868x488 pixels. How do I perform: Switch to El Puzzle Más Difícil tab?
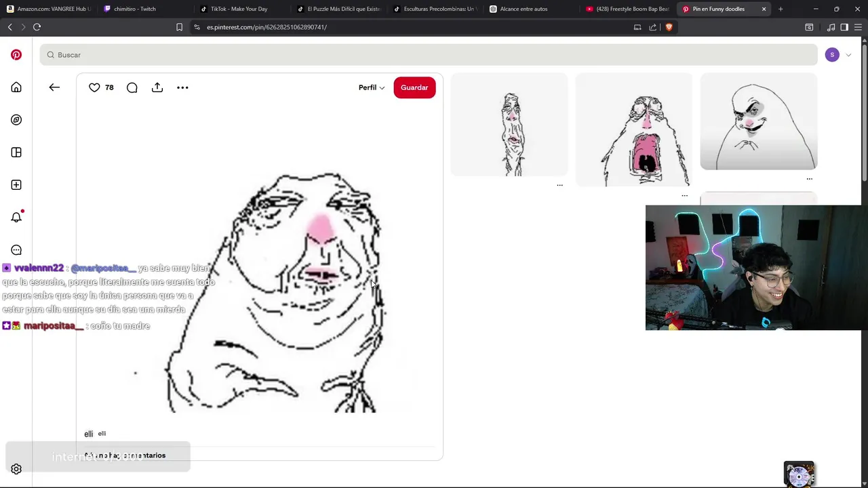coord(340,9)
